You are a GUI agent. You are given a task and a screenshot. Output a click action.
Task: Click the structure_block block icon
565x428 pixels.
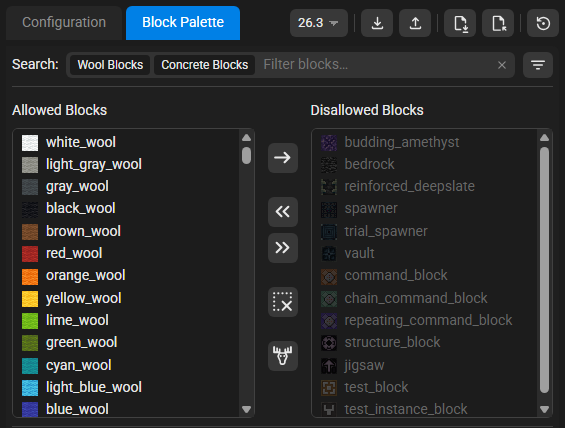[329, 343]
